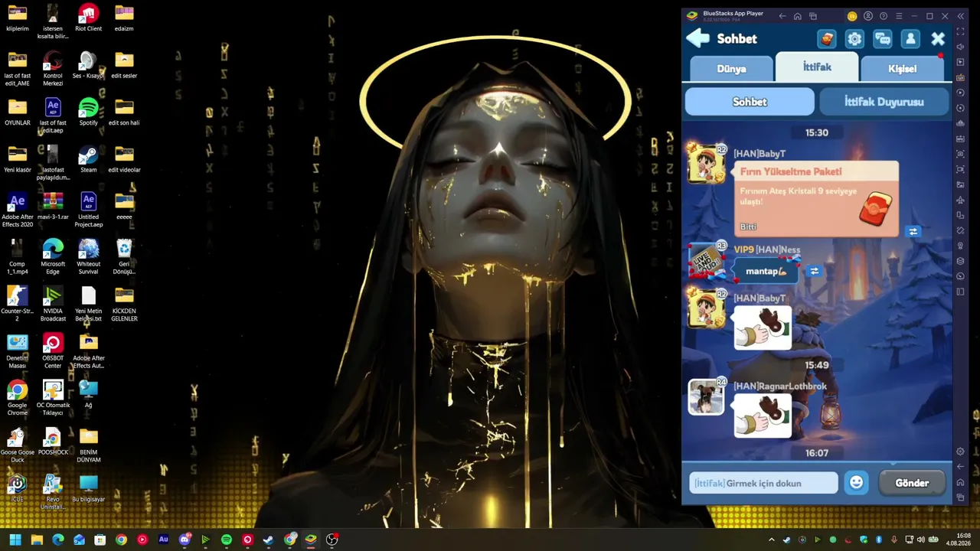Show hidden system tray icons
This screenshot has width=980, height=551.
click(771, 540)
